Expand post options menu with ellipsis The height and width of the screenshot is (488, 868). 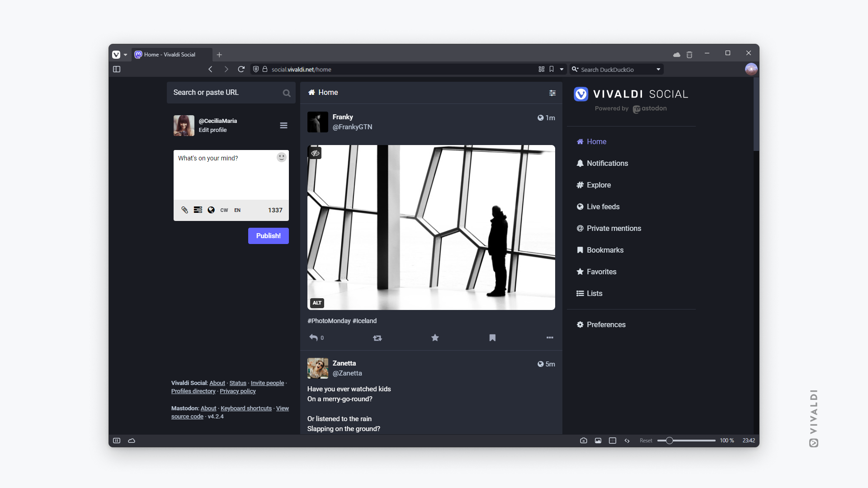click(x=550, y=337)
